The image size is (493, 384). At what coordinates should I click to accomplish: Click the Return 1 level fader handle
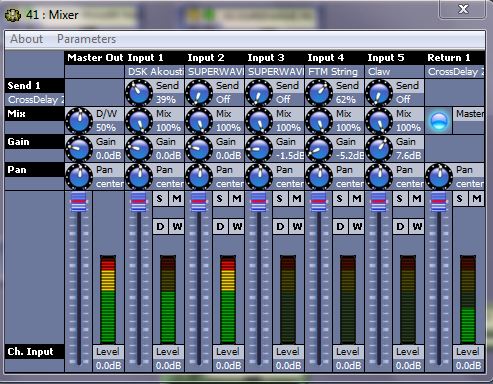(x=439, y=202)
